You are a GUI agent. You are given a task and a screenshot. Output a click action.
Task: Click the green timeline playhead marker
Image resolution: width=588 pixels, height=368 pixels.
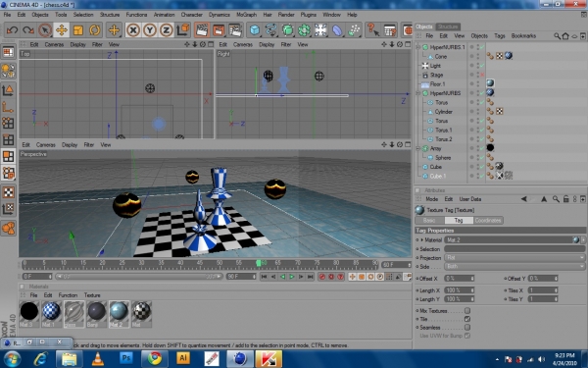(x=258, y=263)
